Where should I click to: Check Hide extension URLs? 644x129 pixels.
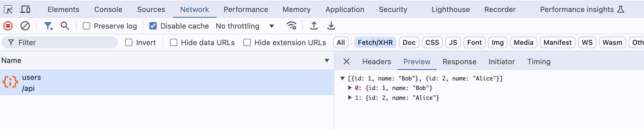(247, 42)
